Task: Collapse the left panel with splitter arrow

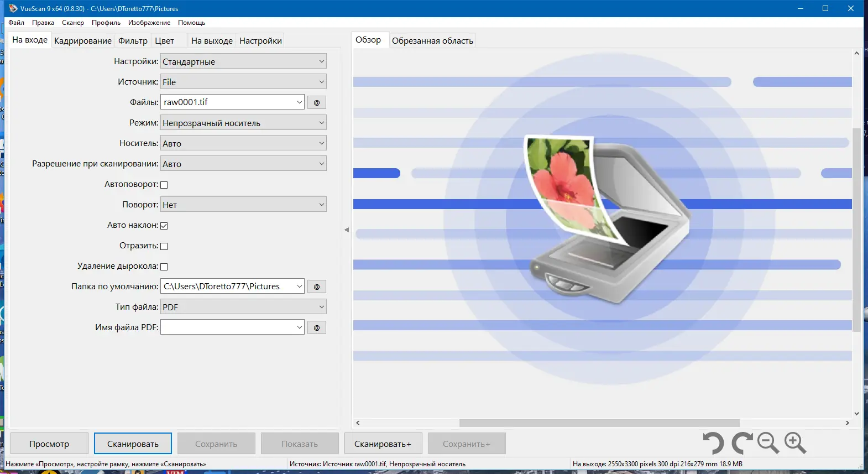Action: pyautogui.click(x=347, y=230)
